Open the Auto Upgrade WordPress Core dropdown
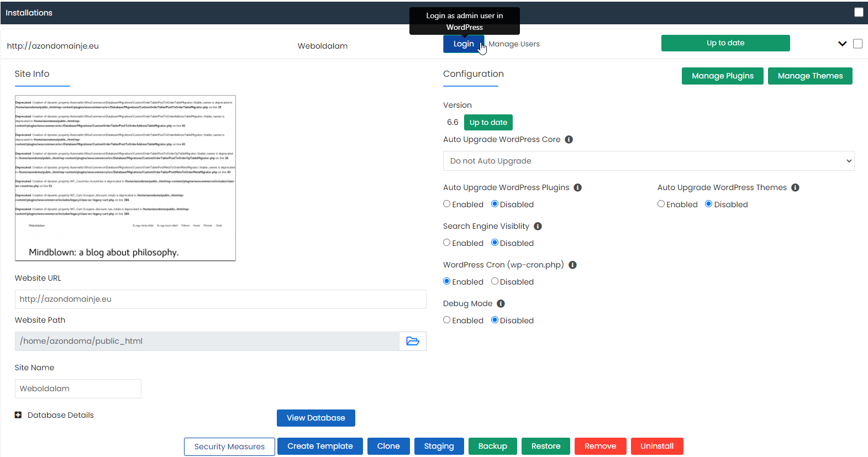Viewport: 868px width, 457px height. coord(648,161)
